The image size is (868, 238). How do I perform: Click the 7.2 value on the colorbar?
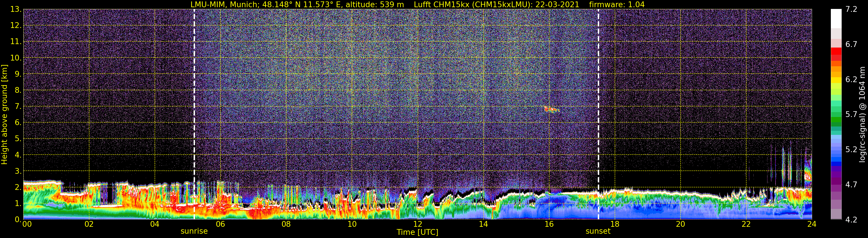(851, 10)
